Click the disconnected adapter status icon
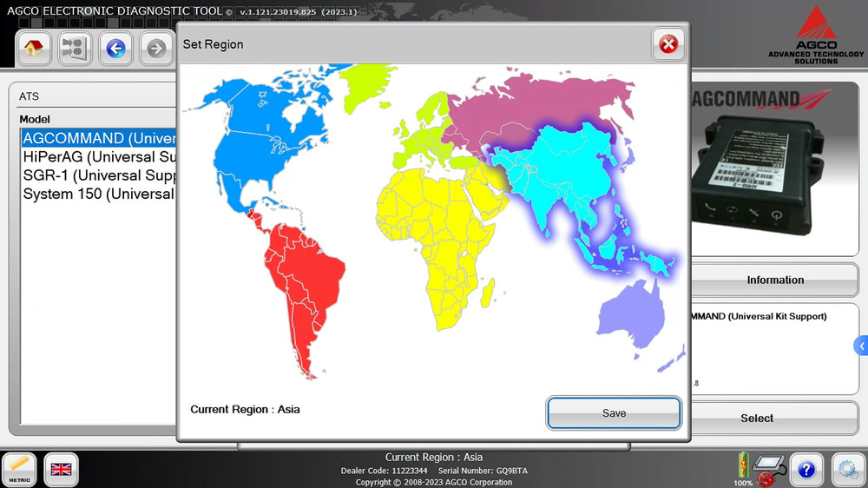Image resolution: width=868 pixels, height=488 pixels. coord(766,468)
